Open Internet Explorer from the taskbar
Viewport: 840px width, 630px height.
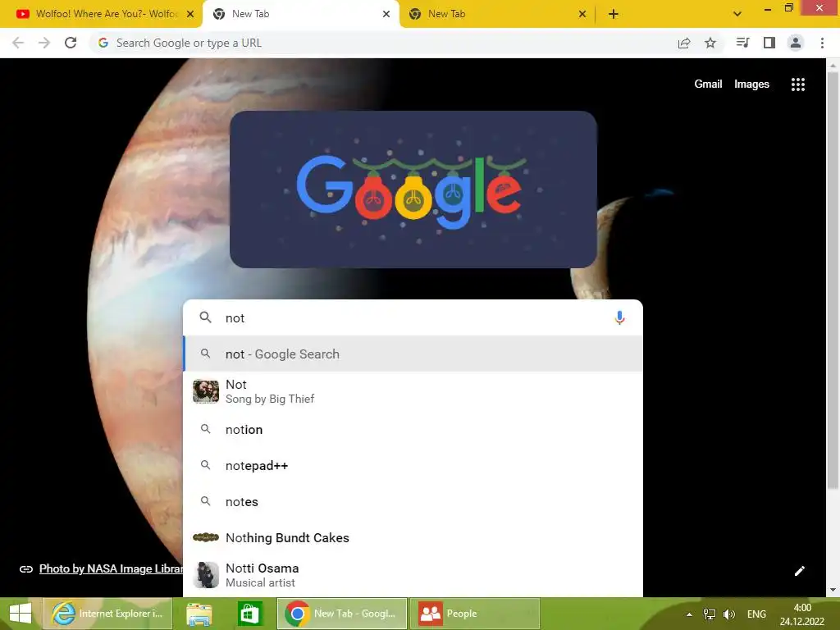coord(107,614)
